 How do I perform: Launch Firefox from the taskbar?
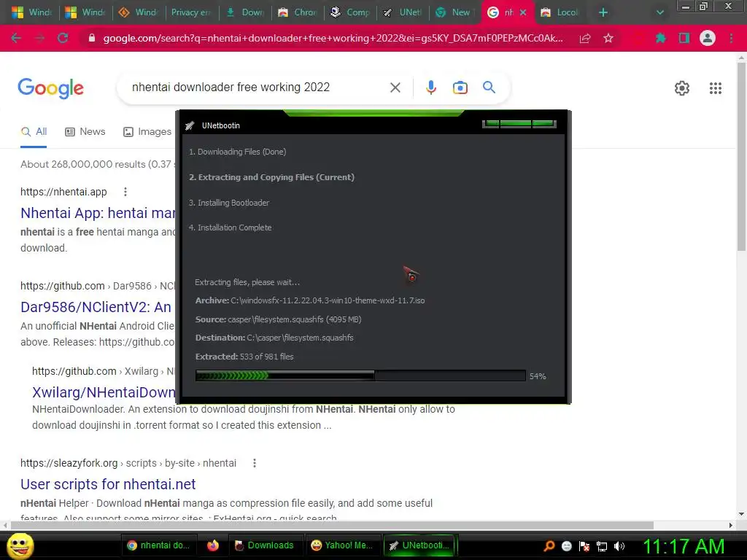(x=213, y=545)
